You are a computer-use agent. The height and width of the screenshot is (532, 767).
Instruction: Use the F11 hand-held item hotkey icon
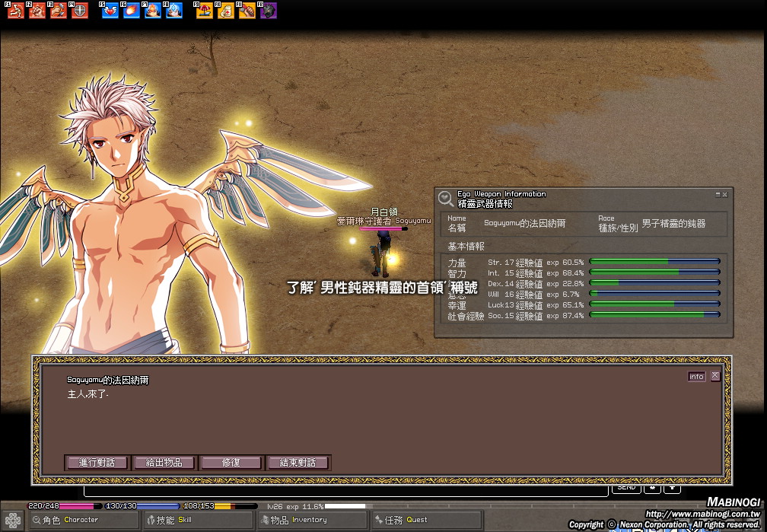pos(247,11)
